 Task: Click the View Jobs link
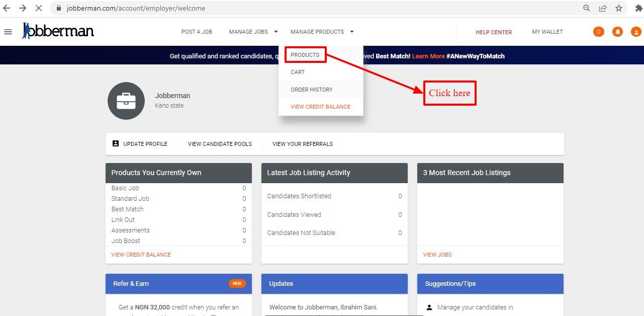tap(437, 255)
